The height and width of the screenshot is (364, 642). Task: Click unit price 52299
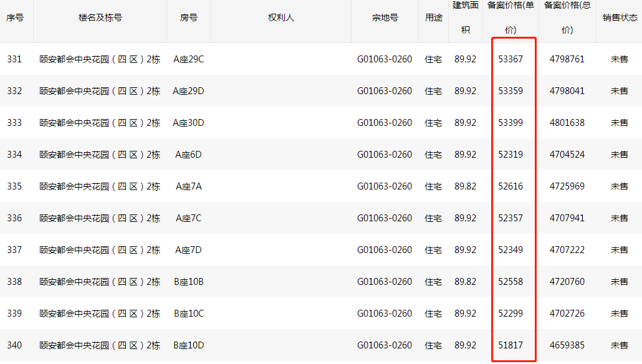(x=510, y=314)
